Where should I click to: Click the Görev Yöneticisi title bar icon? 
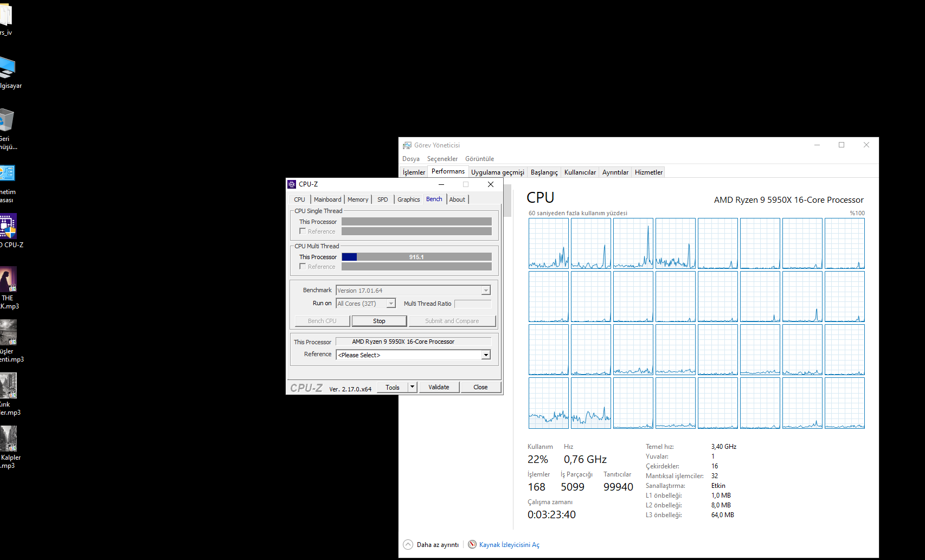(x=407, y=145)
